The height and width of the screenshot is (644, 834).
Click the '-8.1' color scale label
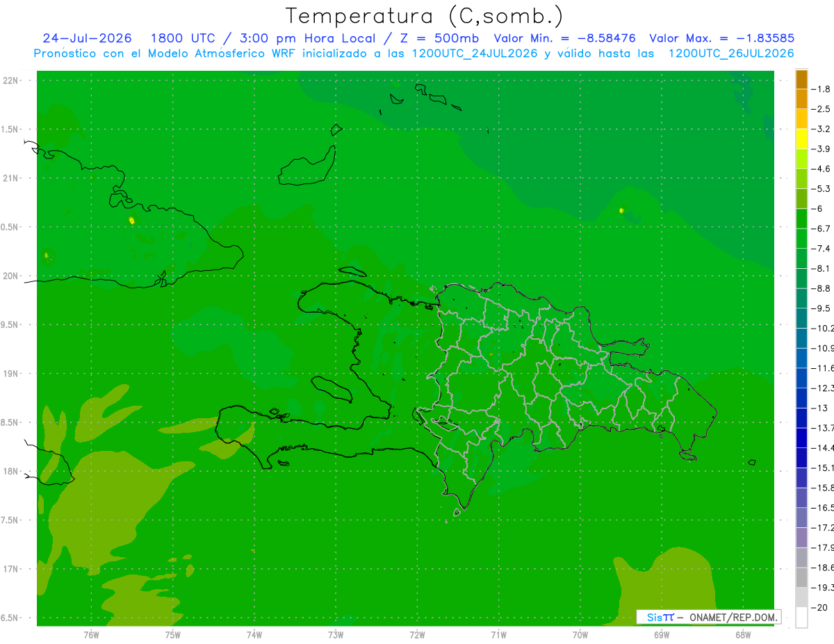click(821, 269)
